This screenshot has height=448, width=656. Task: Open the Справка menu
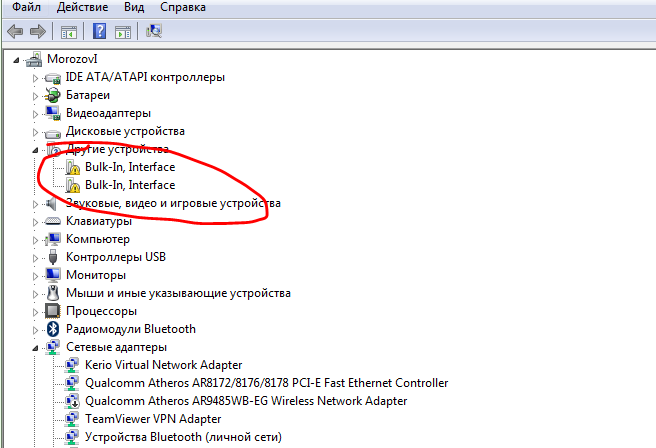pyautogui.click(x=183, y=7)
